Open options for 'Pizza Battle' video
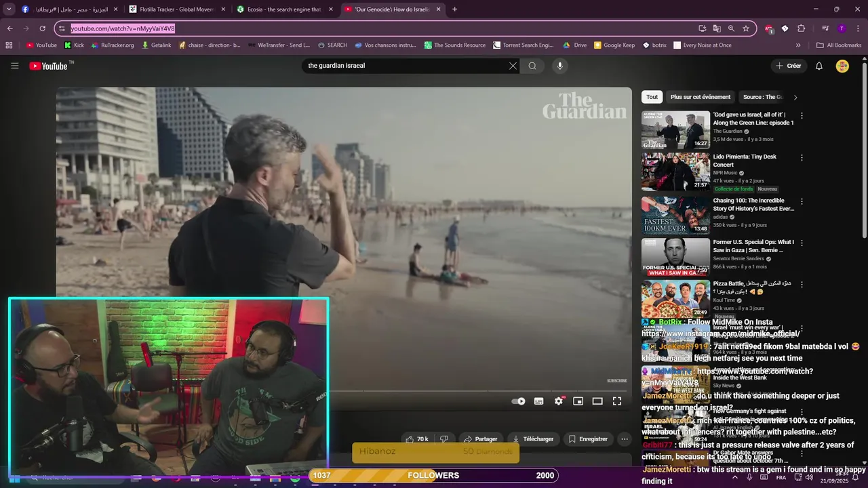Image resolution: width=868 pixels, height=488 pixels. [x=802, y=284]
